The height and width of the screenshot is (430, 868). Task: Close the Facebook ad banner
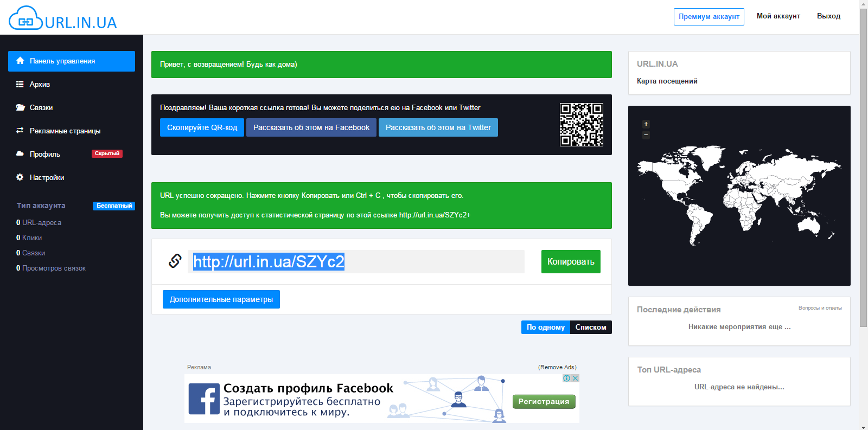coord(575,378)
